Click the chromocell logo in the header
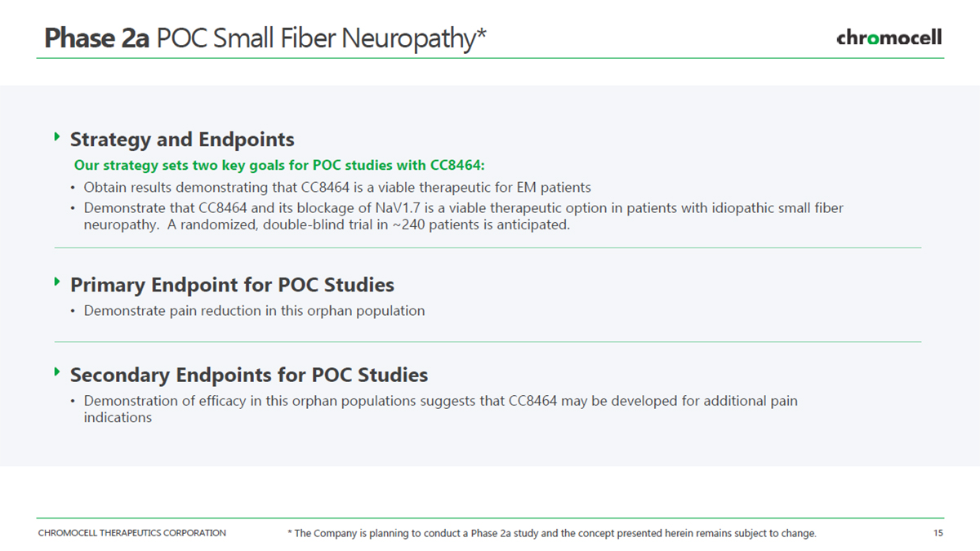Image resolution: width=980 pixels, height=551 pixels. coord(889,38)
